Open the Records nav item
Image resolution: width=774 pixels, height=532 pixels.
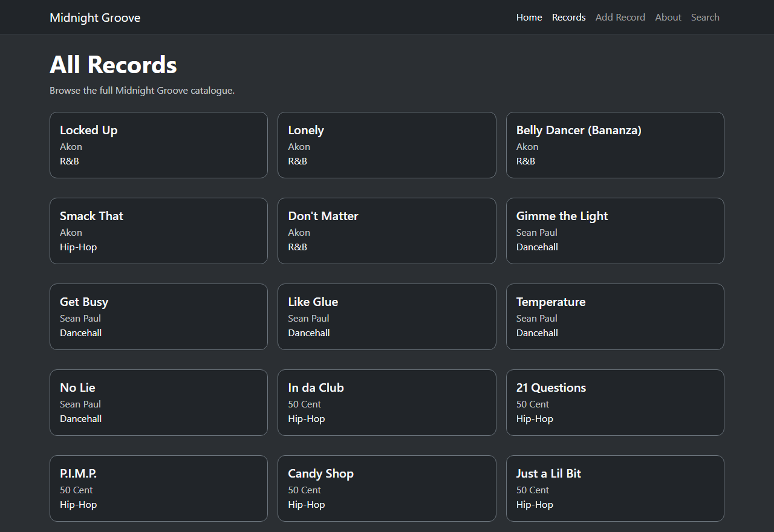click(569, 18)
